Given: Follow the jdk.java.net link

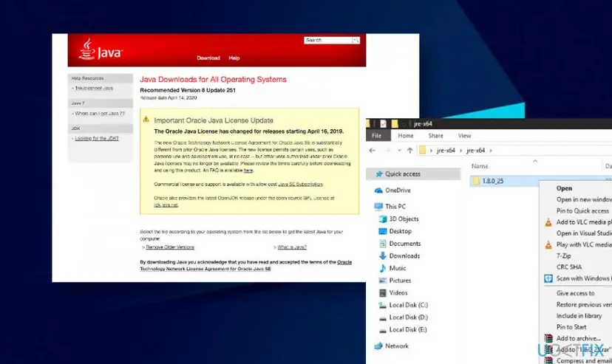Looking at the screenshot, I should (166, 205).
